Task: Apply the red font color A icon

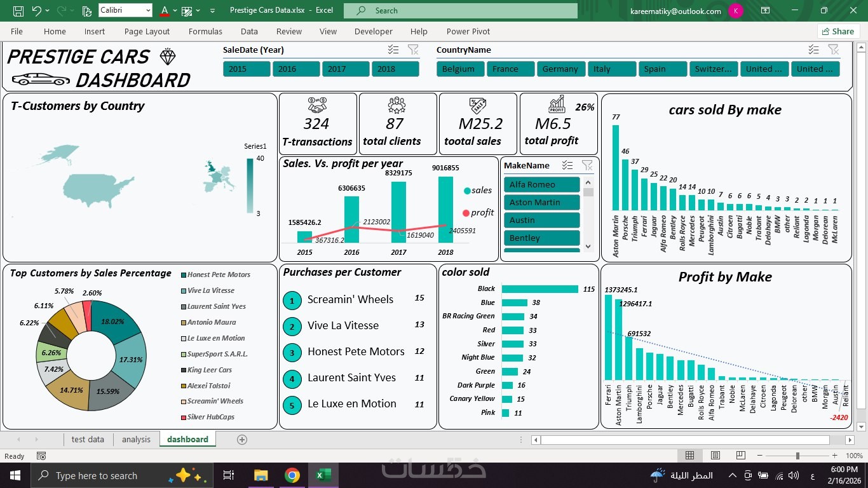Action: pyautogui.click(x=165, y=11)
